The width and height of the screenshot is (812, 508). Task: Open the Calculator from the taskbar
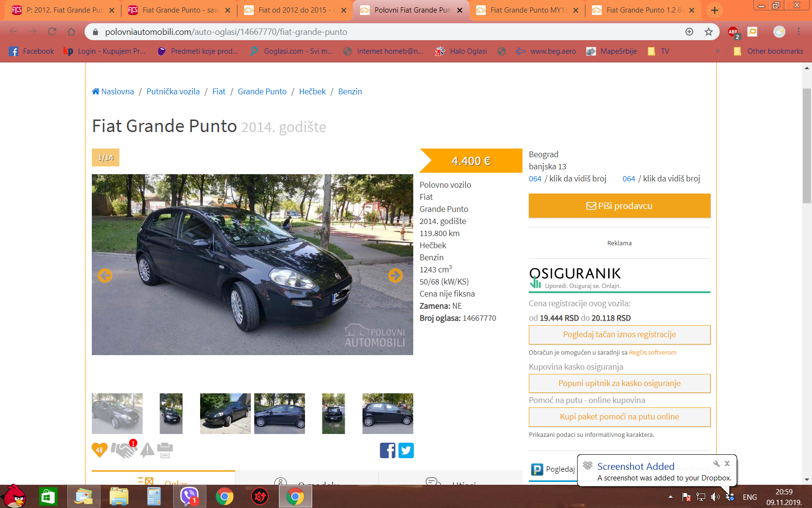coord(154,497)
